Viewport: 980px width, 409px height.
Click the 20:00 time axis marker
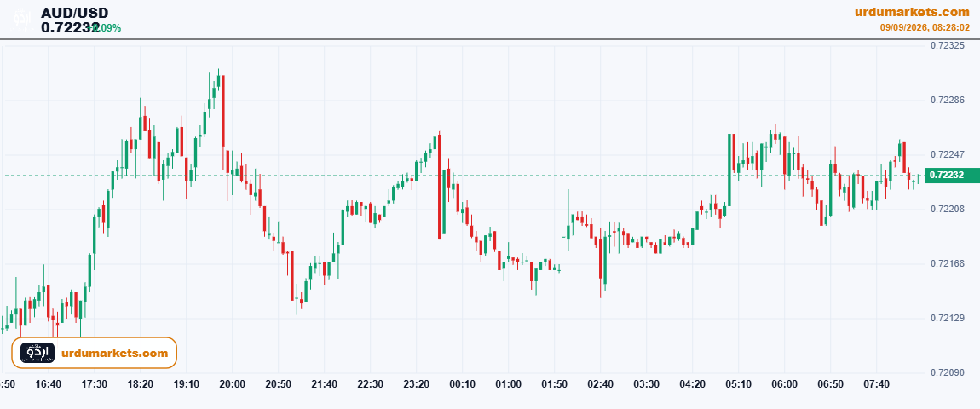tap(232, 383)
